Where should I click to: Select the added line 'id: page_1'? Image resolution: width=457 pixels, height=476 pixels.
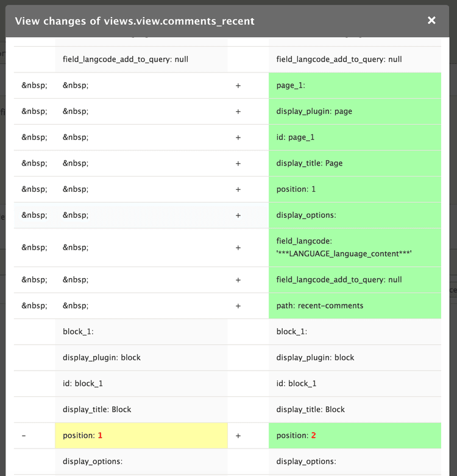pyautogui.click(x=355, y=137)
